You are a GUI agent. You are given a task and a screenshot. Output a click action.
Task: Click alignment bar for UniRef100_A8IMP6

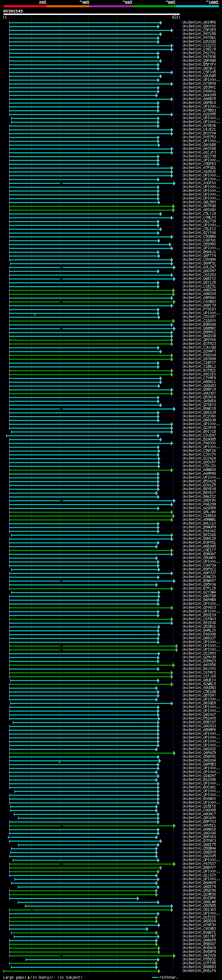pyautogui.click(x=85, y=23)
